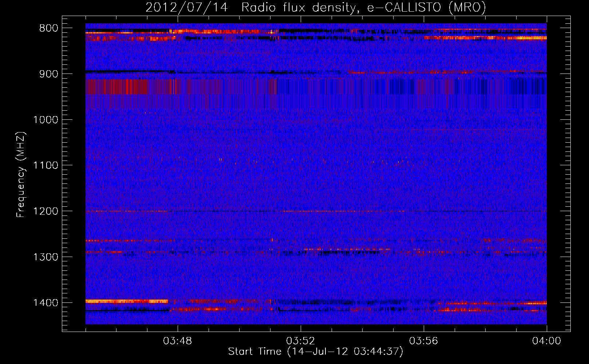Click the 1100 frequency tick label
The width and height of the screenshot is (589, 364).
click(x=46, y=166)
